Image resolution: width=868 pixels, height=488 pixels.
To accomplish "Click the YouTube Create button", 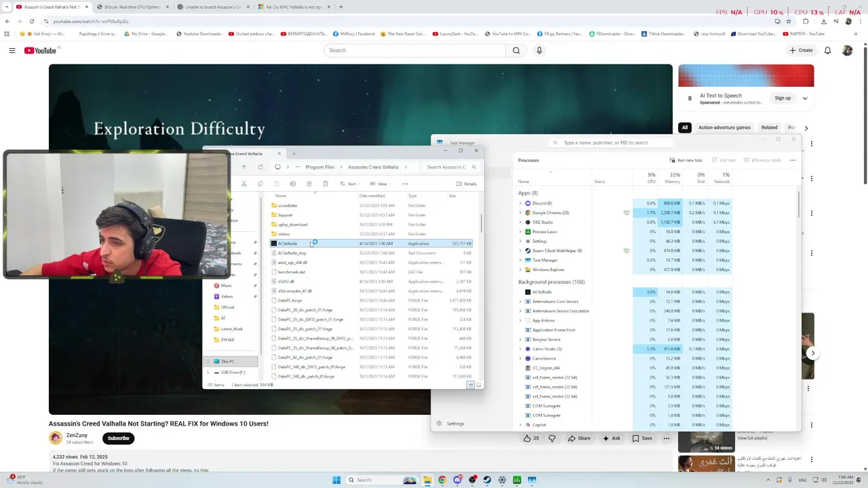I will (x=801, y=50).
